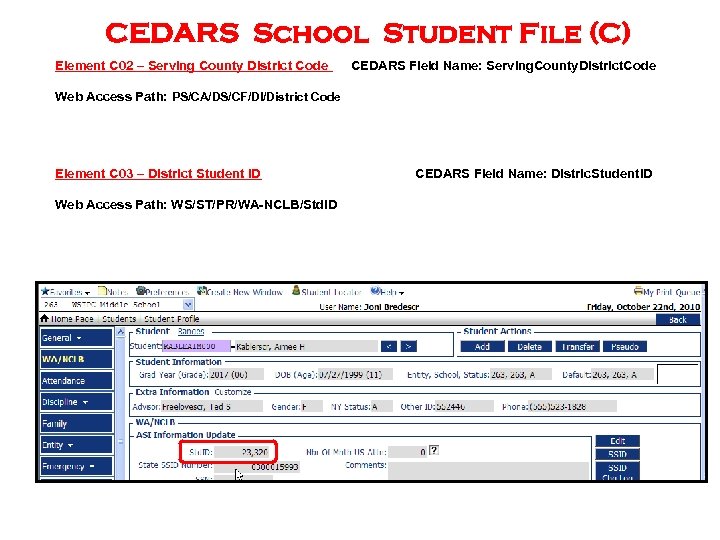Open Preferences via its gear icon
The image size is (720, 540).
(x=163, y=292)
